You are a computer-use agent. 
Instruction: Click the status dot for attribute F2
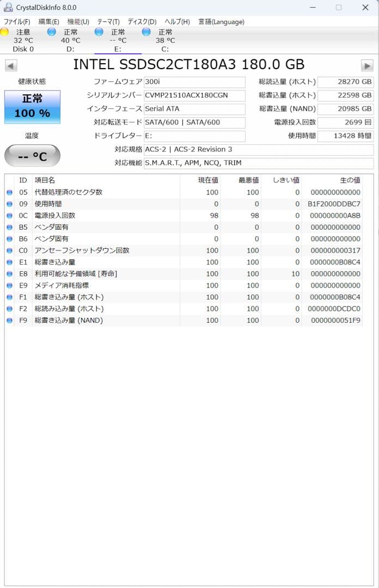[9, 309]
